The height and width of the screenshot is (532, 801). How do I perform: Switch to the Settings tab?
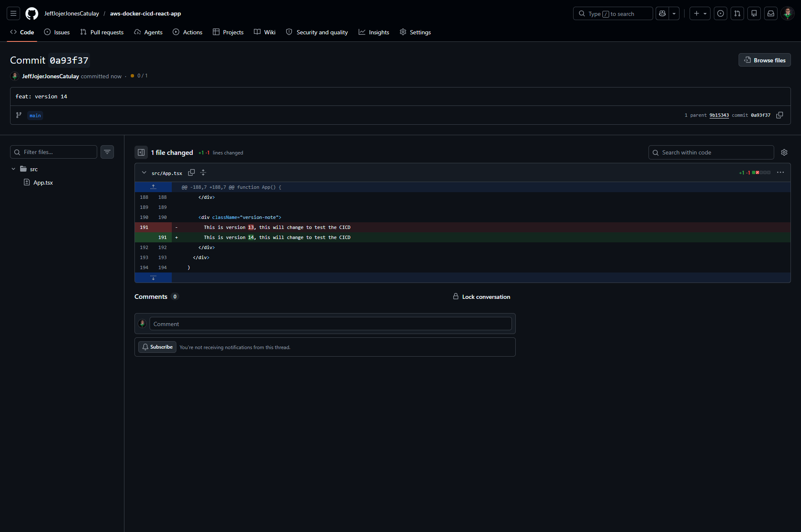pos(415,32)
